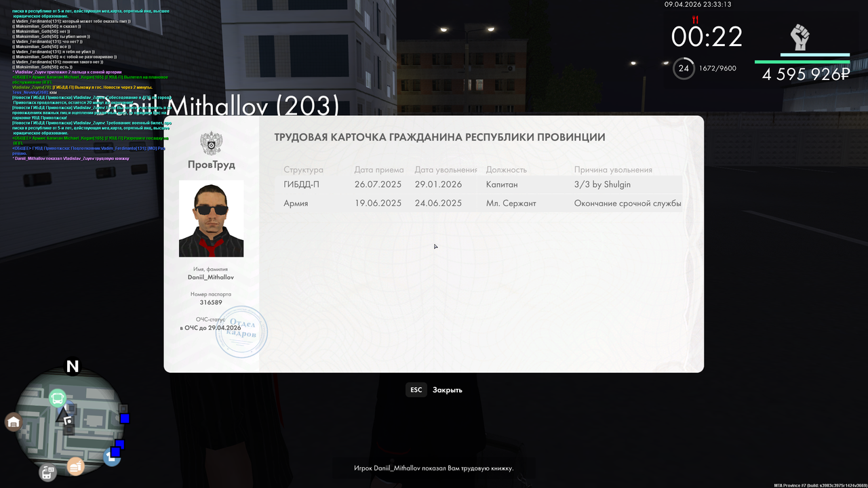Viewport: 868px width, 488px height.
Task: Click the ГИБДД-П structure cell
Action: pos(302,184)
